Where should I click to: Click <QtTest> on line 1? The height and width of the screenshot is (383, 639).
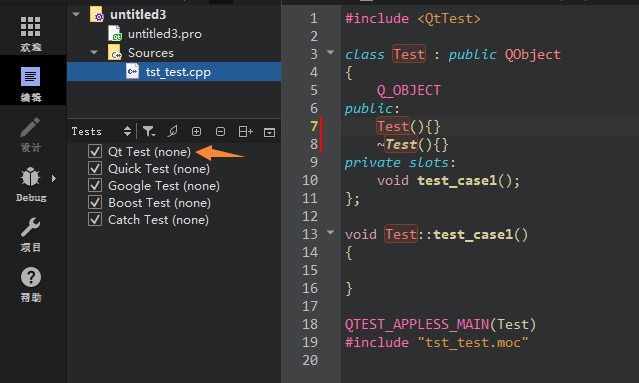click(x=449, y=19)
